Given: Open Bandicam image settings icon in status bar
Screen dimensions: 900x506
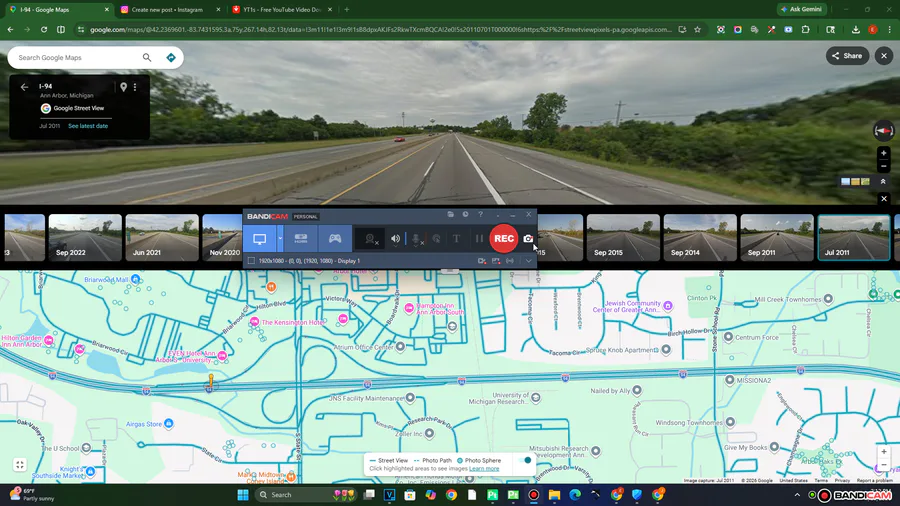Looking at the screenshot, I should point(496,261).
